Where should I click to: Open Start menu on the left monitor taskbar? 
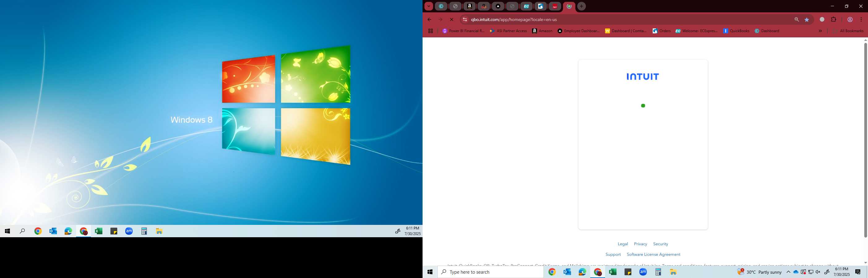point(7,231)
